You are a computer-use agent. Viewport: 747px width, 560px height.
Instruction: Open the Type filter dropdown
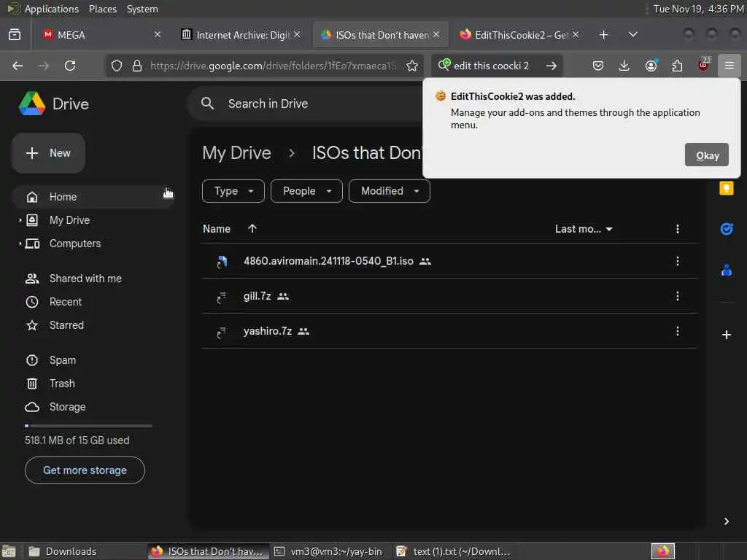[233, 191]
